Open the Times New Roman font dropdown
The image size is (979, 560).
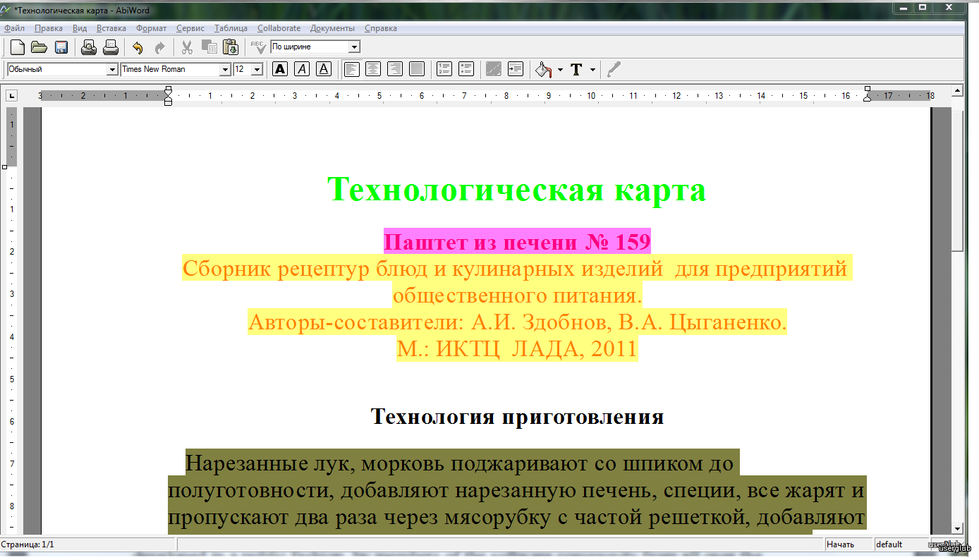click(x=225, y=69)
